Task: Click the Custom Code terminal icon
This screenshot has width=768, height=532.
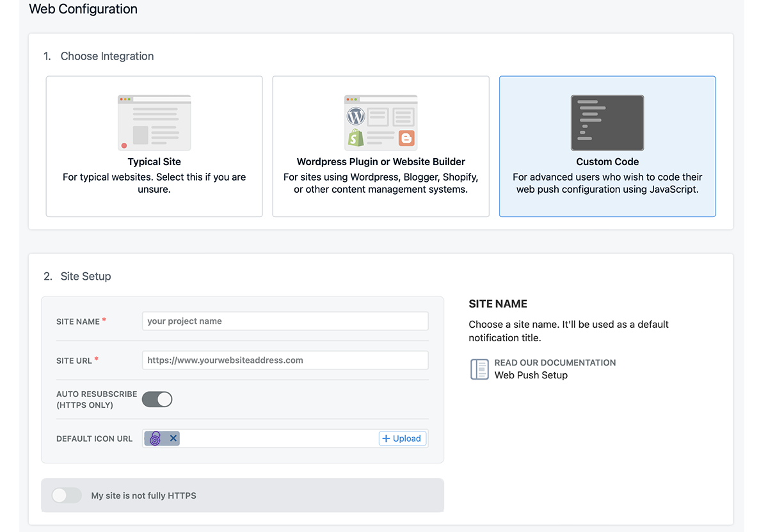Action: coord(607,122)
